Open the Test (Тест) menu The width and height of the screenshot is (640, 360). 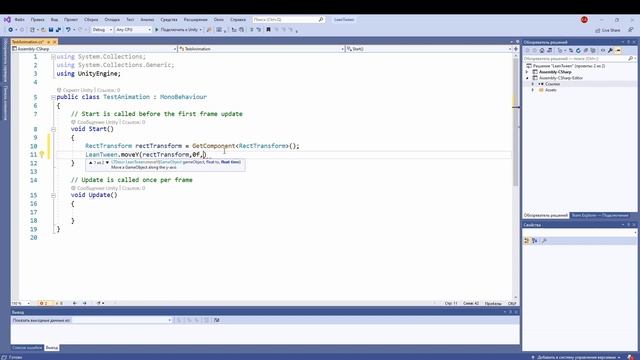(x=130, y=20)
